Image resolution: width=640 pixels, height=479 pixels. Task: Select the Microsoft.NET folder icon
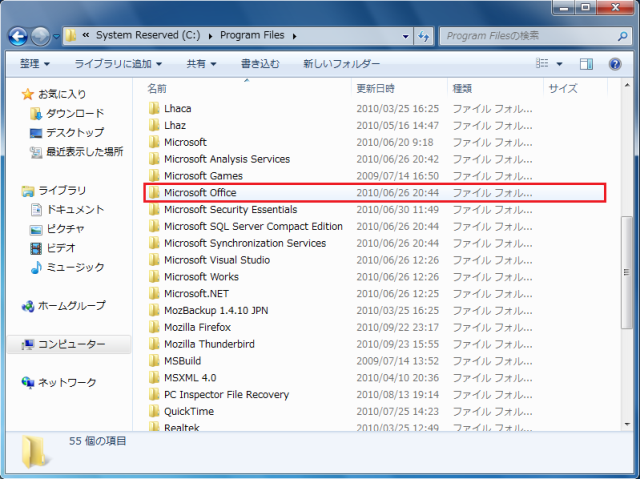click(x=154, y=294)
